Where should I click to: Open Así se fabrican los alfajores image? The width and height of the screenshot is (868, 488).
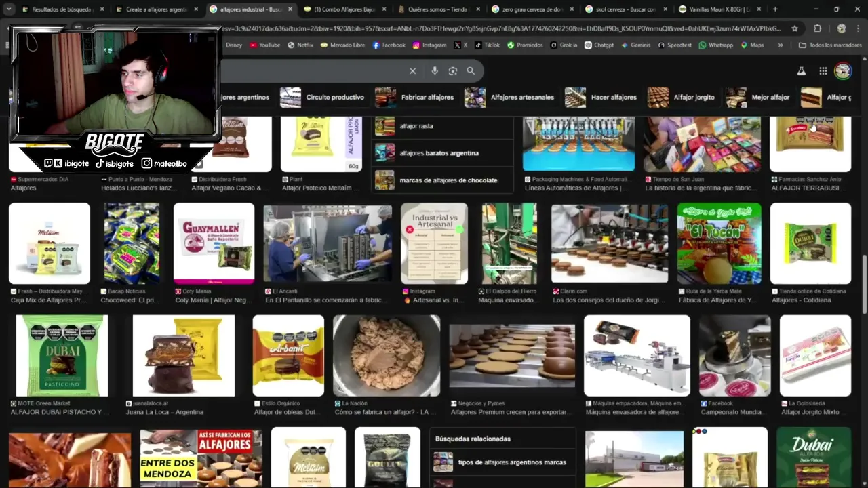click(x=201, y=458)
